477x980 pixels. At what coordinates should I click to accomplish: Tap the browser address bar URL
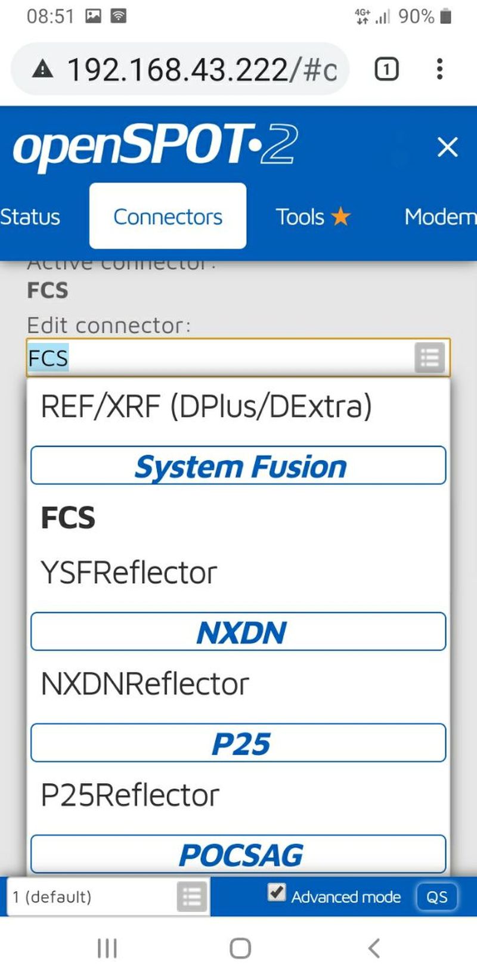pyautogui.click(x=202, y=70)
